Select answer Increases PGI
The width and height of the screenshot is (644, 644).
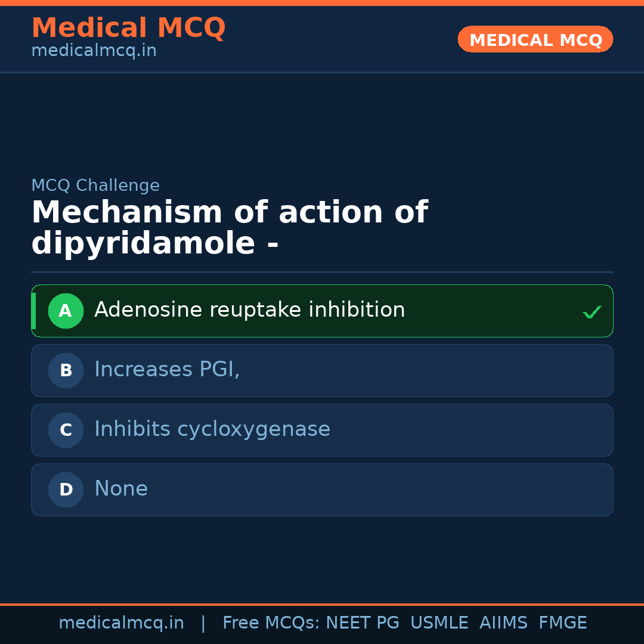167,370
